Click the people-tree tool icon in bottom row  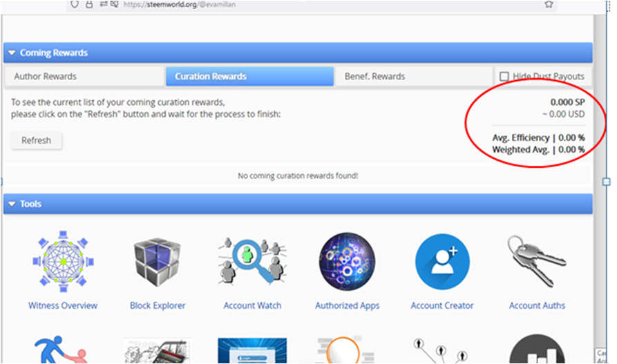click(442, 351)
